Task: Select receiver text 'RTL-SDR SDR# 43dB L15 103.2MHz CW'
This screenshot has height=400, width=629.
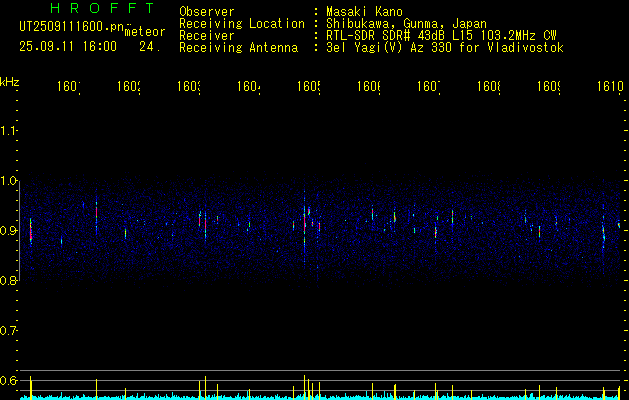Action: (441, 36)
